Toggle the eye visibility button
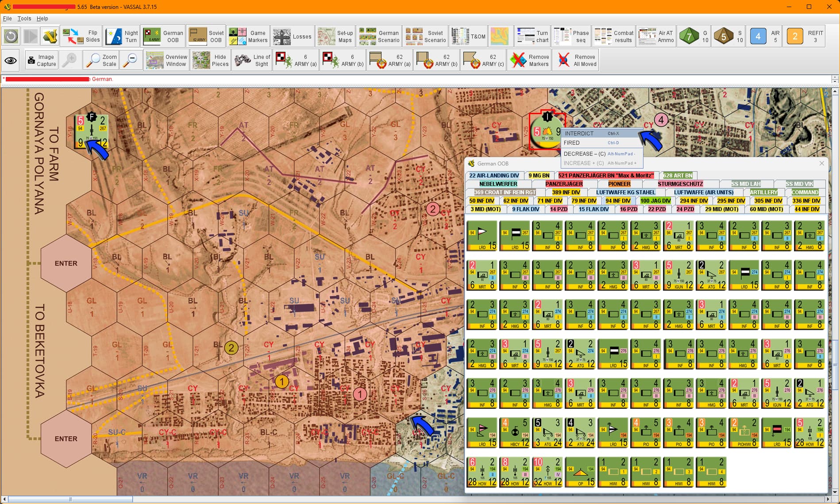Image resolution: width=840 pixels, height=504 pixels. click(11, 60)
